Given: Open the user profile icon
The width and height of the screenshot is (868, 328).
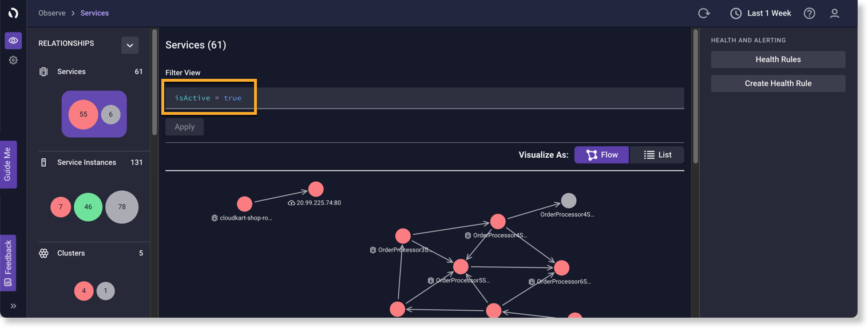Looking at the screenshot, I should tap(835, 13).
